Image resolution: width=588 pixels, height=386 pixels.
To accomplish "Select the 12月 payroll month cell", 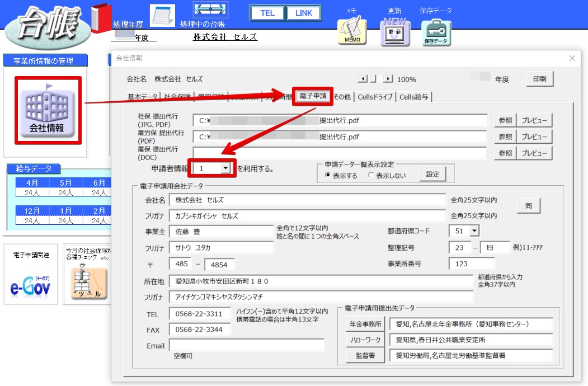I will [32, 211].
